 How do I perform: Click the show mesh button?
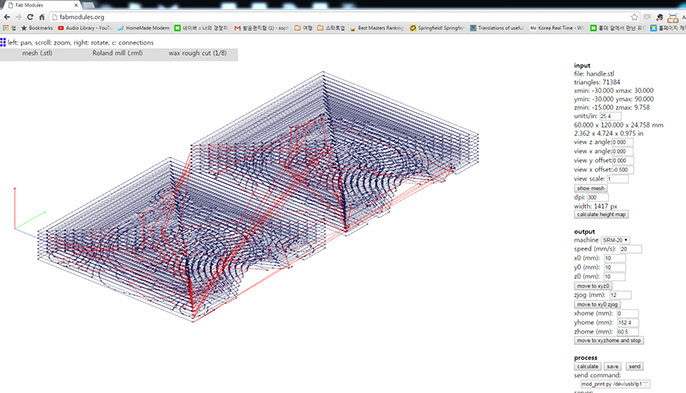pyautogui.click(x=591, y=188)
